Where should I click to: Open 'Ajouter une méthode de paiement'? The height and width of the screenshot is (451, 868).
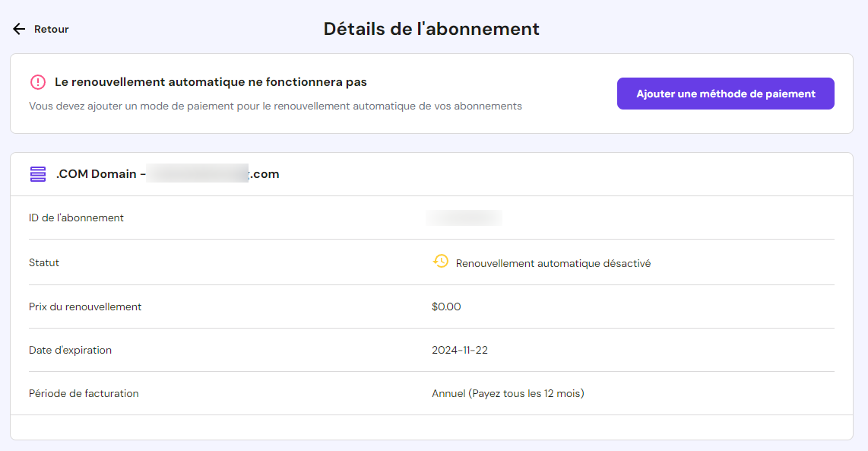click(x=725, y=93)
